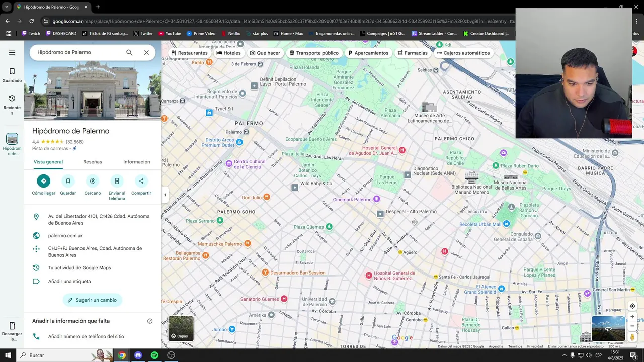Image resolution: width=644 pixels, height=362 pixels.
Task: Filter map by Farmacias chip
Action: pos(413,53)
